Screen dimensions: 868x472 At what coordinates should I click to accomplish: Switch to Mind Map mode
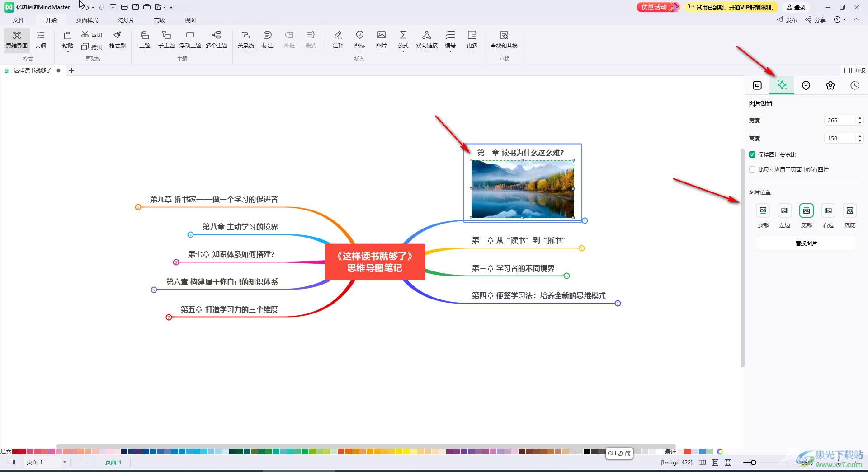(17, 40)
